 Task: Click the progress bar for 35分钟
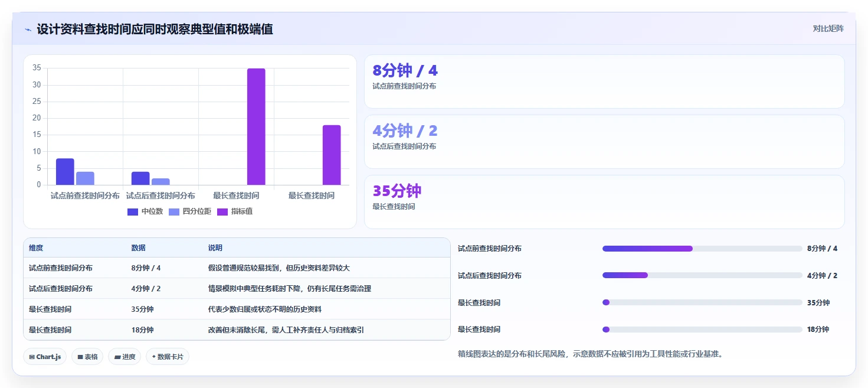pos(702,302)
